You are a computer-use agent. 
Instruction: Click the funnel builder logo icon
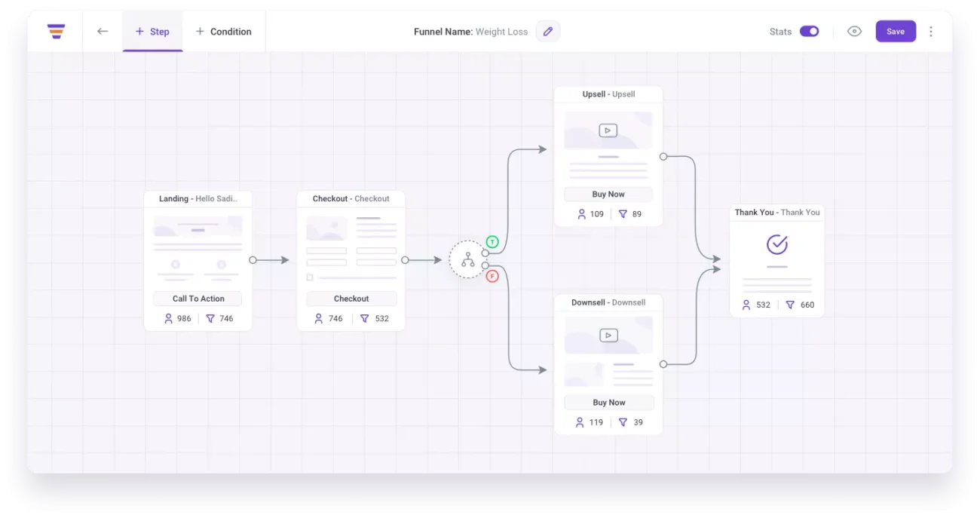(x=56, y=31)
